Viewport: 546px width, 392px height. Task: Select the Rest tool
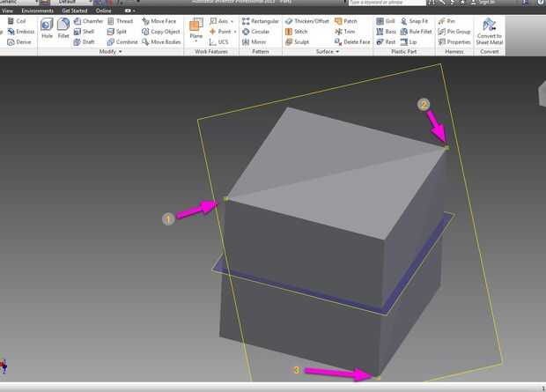click(386, 42)
